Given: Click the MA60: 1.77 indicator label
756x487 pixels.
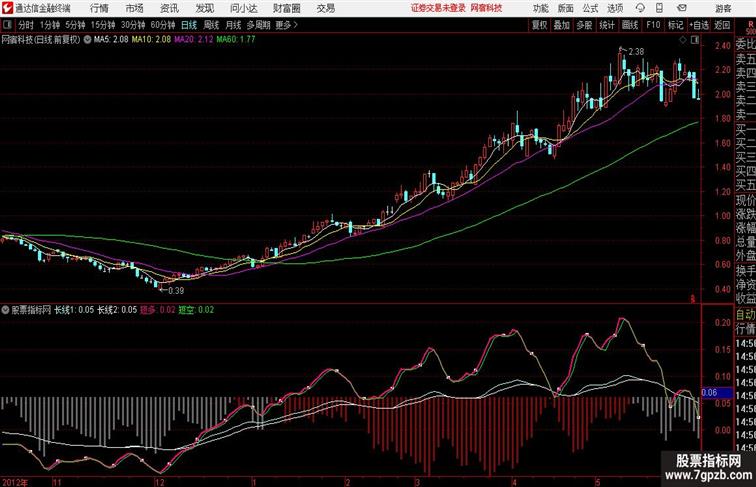Looking at the screenshot, I should [x=236, y=40].
